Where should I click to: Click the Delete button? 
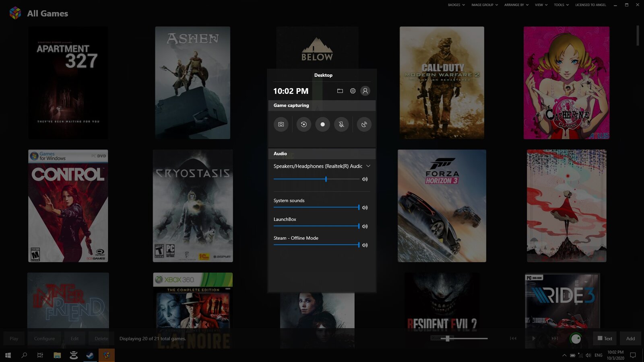101,339
